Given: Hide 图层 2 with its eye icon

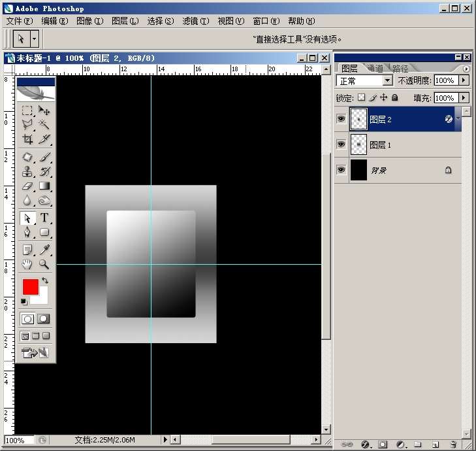Looking at the screenshot, I should point(341,119).
